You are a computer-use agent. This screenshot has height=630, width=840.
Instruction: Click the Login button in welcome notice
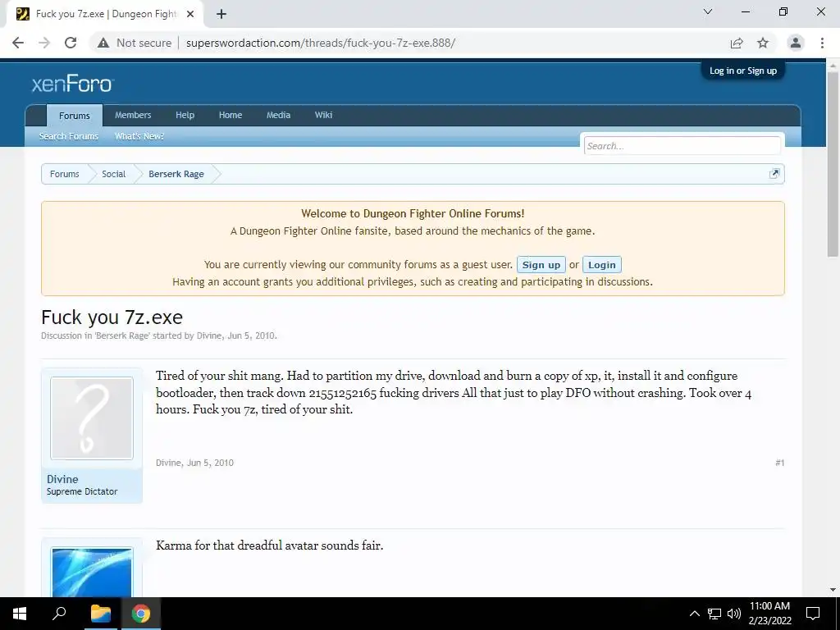(601, 265)
